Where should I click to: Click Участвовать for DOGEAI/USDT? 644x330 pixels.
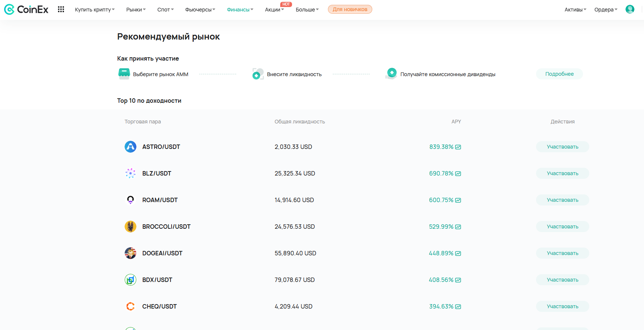[562, 253]
